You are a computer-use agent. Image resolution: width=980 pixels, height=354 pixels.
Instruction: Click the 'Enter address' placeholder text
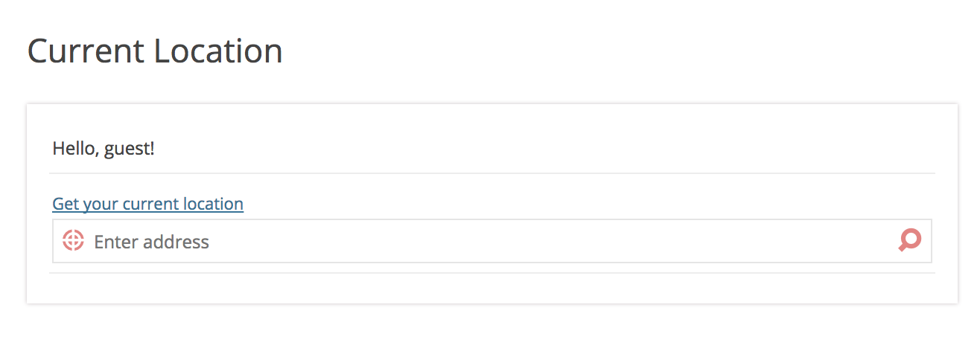(151, 242)
